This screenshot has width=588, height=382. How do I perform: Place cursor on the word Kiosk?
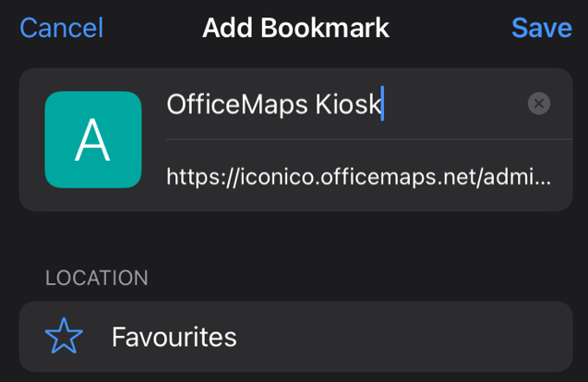pos(348,104)
